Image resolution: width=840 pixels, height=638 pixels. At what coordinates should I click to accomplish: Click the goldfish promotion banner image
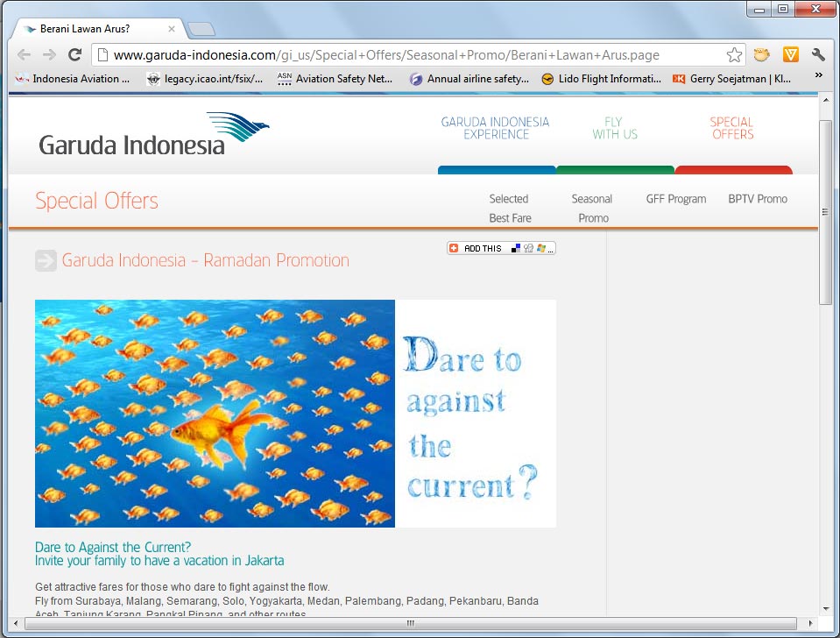(x=295, y=414)
